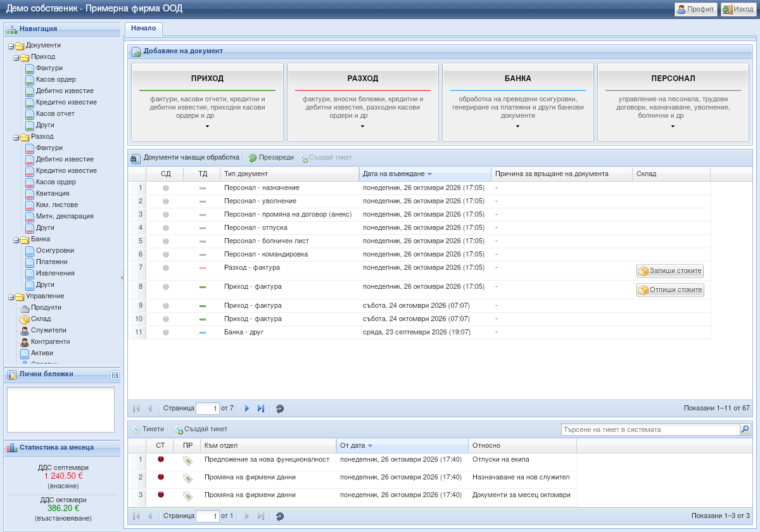The height and width of the screenshot is (532, 760).
Task: Sort by the Дата на въвеждане column
Action: point(425,174)
